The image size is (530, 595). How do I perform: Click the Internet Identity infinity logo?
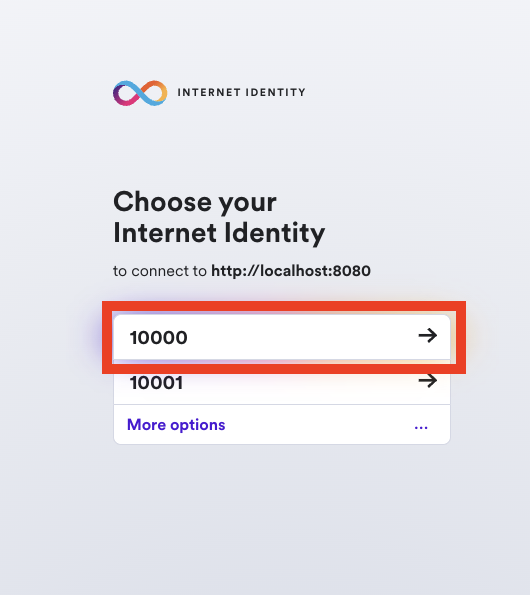tap(140, 93)
